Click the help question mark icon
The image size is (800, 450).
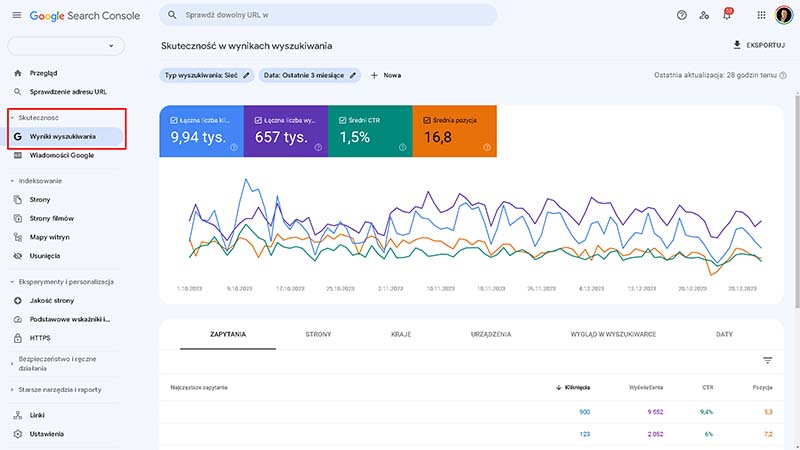[x=682, y=15]
